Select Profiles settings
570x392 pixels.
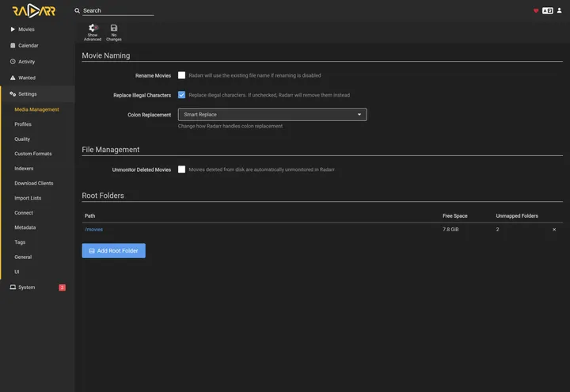point(23,124)
